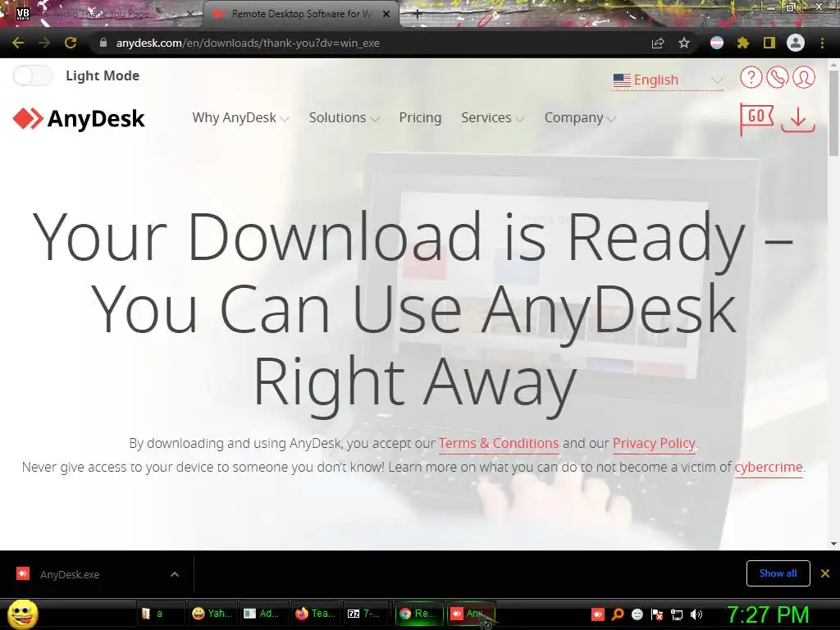Click the AnyDesk logo
Image resolution: width=840 pixels, height=630 pixels.
coord(79,118)
